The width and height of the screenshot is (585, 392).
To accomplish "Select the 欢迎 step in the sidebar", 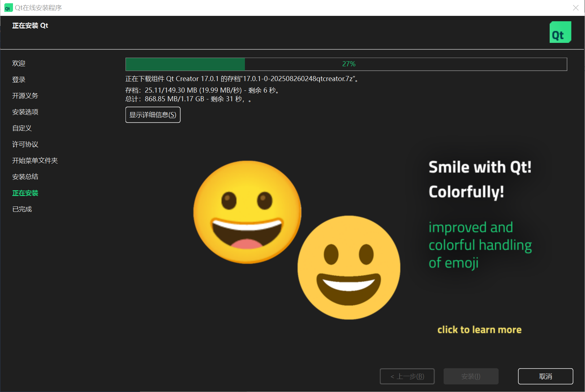I will coord(19,63).
